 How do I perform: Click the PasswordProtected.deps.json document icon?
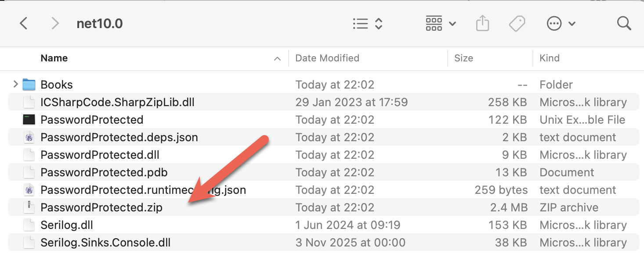[29, 137]
